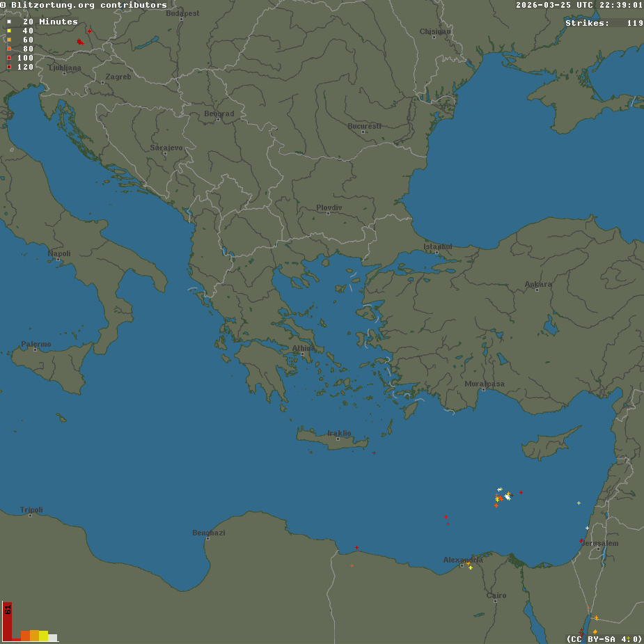Select the Palermo city marker in Sicily
644x644 pixels.
35,350
